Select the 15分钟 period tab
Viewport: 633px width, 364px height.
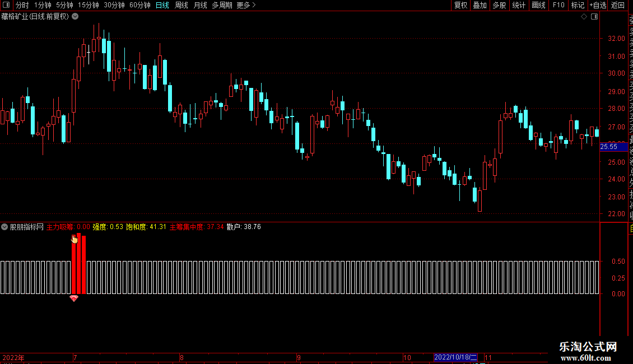click(x=89, y=5)
